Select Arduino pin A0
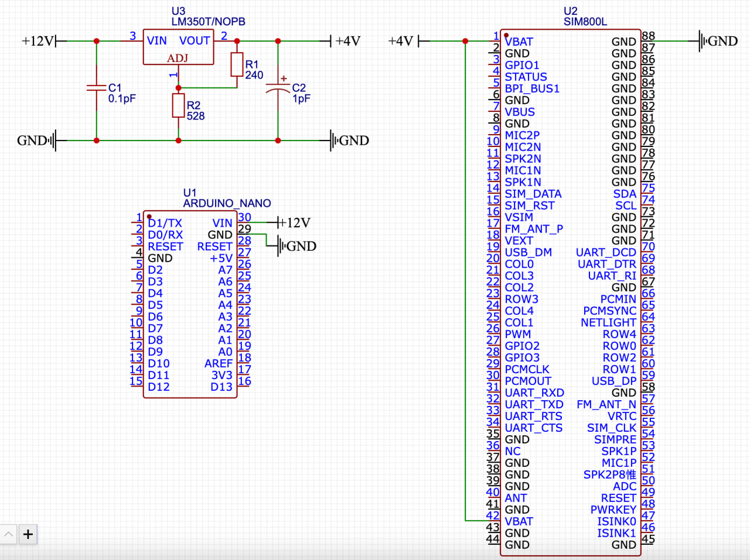Viewport: 750px width, 560px height. 226,352
